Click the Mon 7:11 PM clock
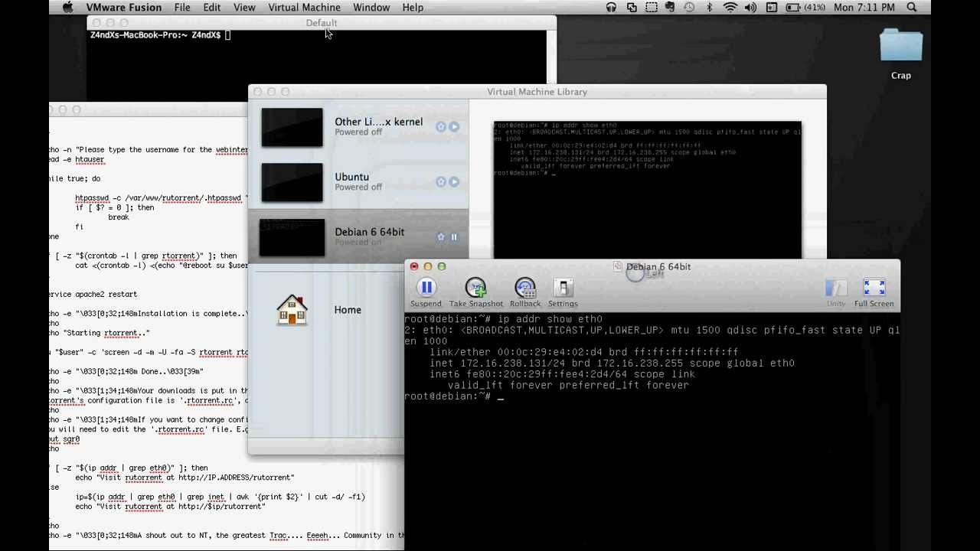This screenshot has height=551, width=980. [864, 8]
